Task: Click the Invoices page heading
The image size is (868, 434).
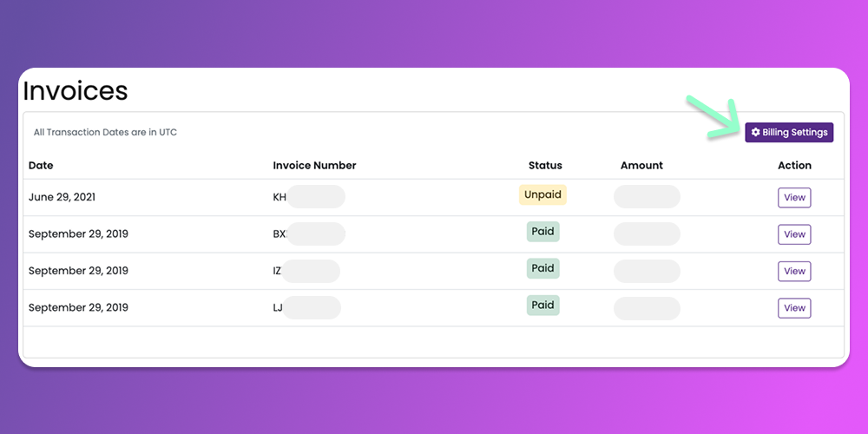Action: (76, 91)
